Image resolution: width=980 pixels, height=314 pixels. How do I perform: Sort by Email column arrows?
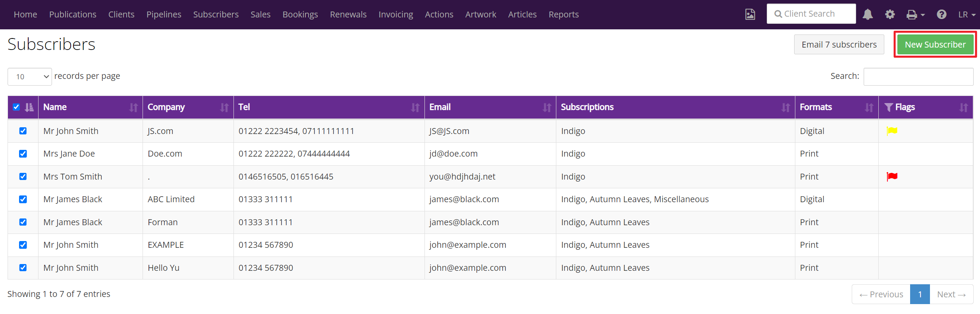point(547,107)
